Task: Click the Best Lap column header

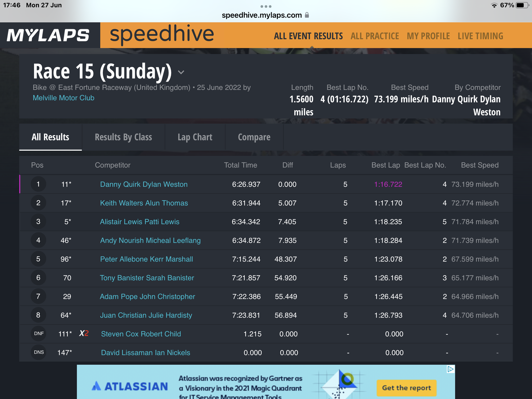Action: pyautogui.click(x=386, y=165)
